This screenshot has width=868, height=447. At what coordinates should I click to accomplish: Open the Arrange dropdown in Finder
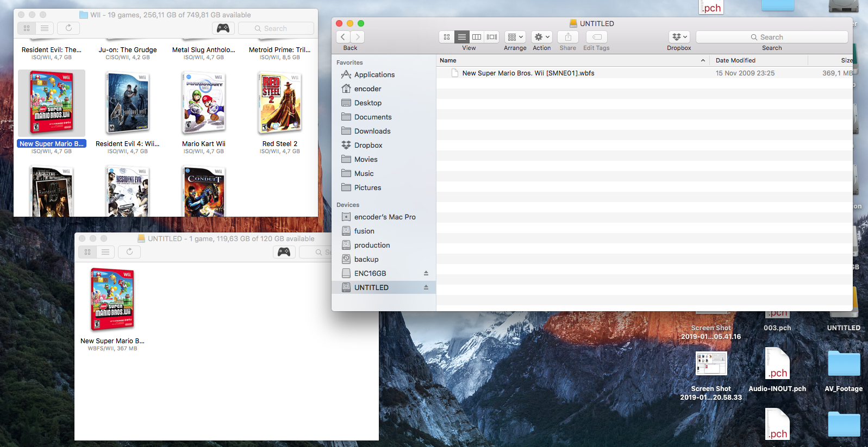coord(515,37)
